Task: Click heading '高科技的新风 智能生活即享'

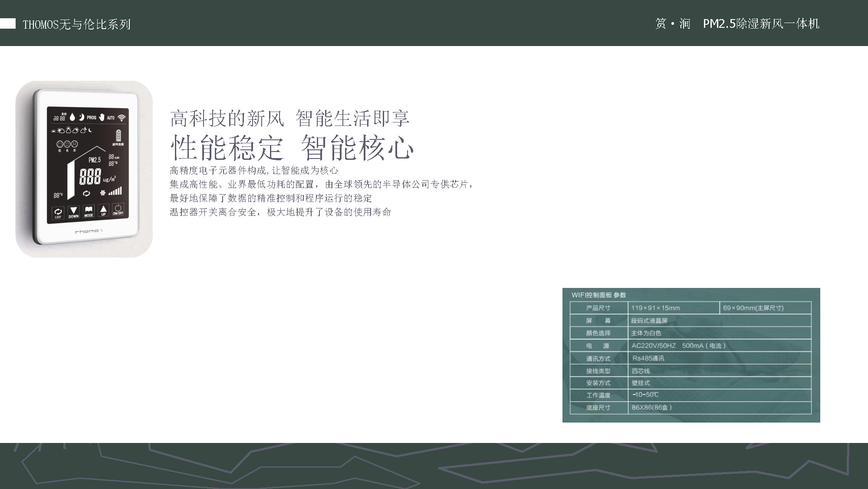Action: (289, 118)
